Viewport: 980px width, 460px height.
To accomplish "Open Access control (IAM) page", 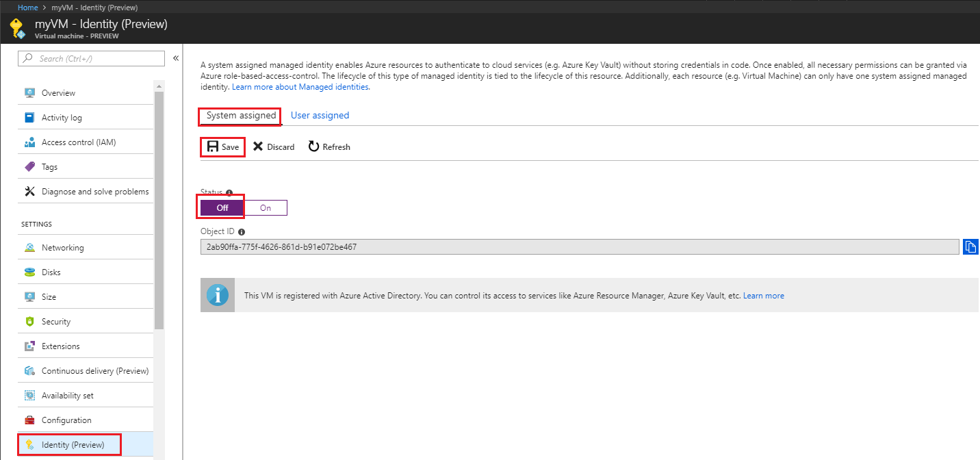I will (x=78, y=142).
